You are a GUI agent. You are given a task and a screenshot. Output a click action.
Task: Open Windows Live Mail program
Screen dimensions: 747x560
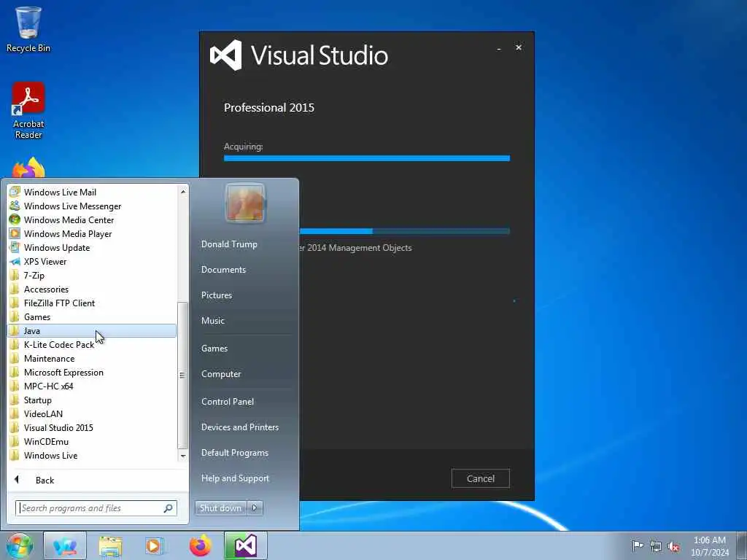coord(92,192)
